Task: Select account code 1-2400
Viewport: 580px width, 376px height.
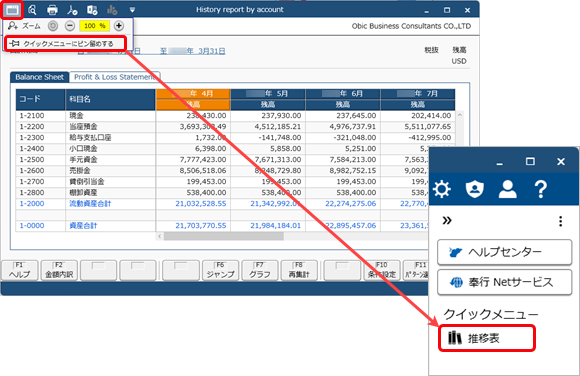Action: (32, 149)
